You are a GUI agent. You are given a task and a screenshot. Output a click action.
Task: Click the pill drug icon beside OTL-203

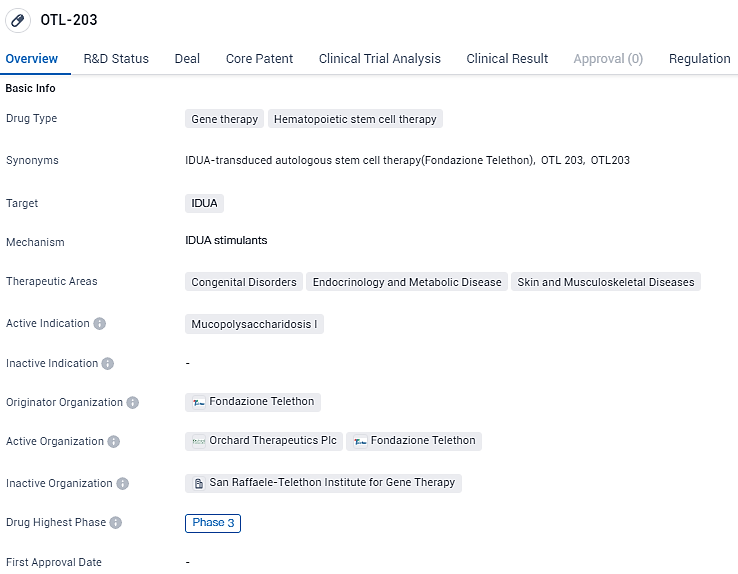[x=19, y=20]
